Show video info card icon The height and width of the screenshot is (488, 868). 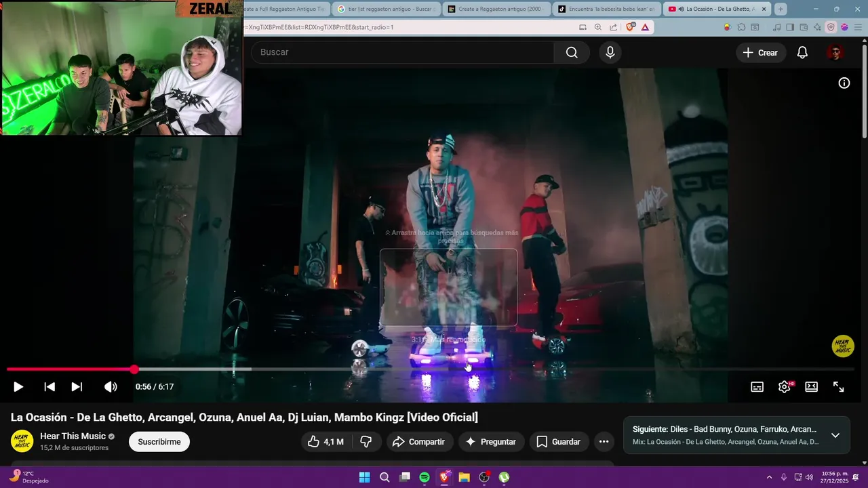(844, 83)
